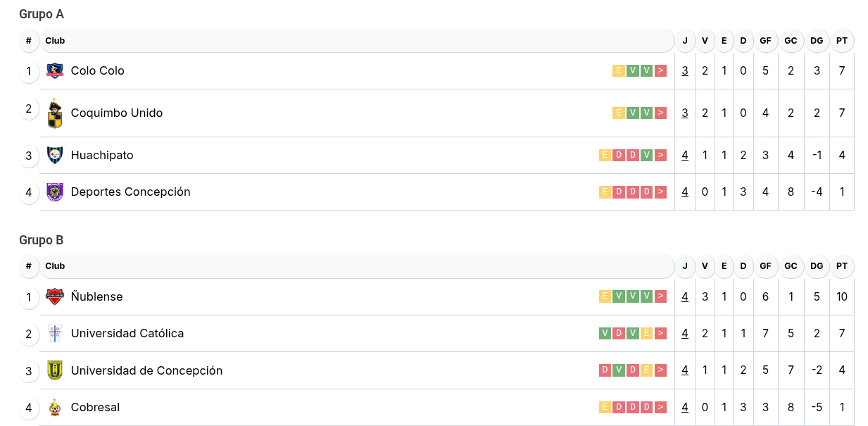Open the Cobresal team name
This screenshot has width=868, height=426.
coord(96,407)
